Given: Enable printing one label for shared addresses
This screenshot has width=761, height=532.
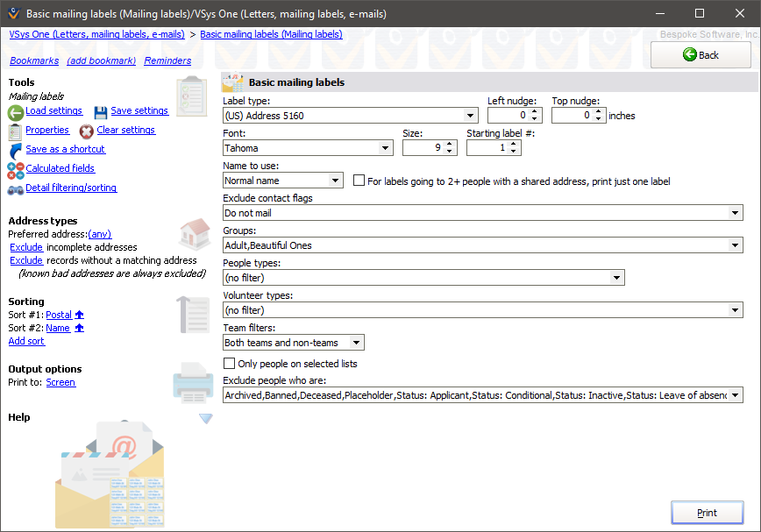Looking at the screenshot, I should [x=359, y=181].
